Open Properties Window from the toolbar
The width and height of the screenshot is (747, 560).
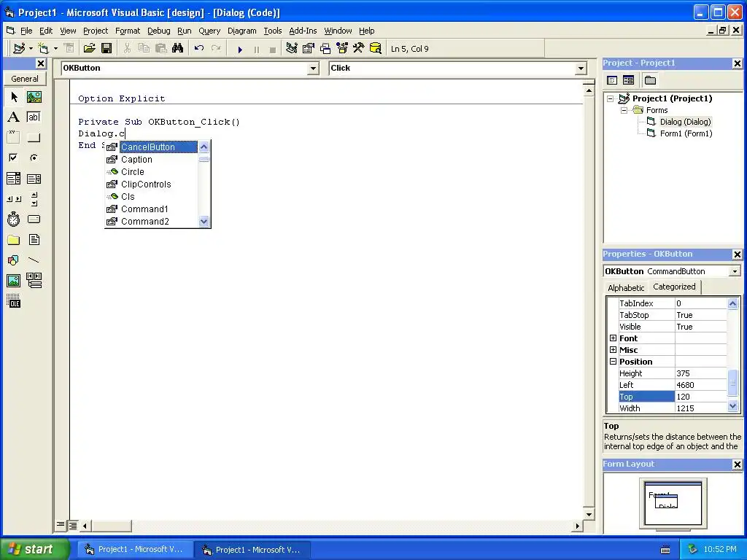click(309, 49)
